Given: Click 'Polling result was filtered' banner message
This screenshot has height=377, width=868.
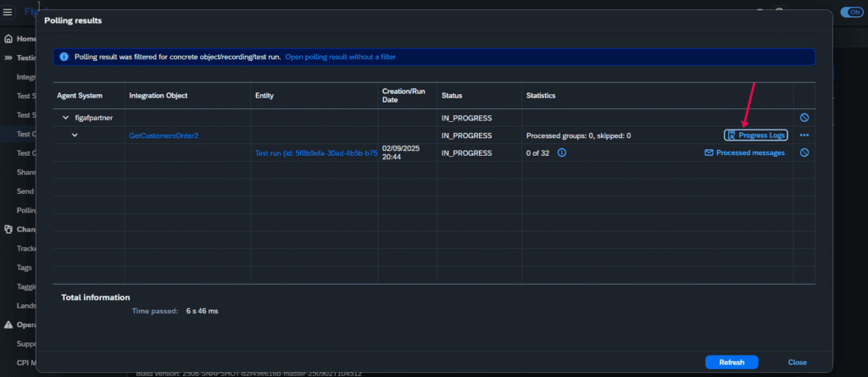Looking at the screenshot, I should pyautogui.click(x=178, y=57).
